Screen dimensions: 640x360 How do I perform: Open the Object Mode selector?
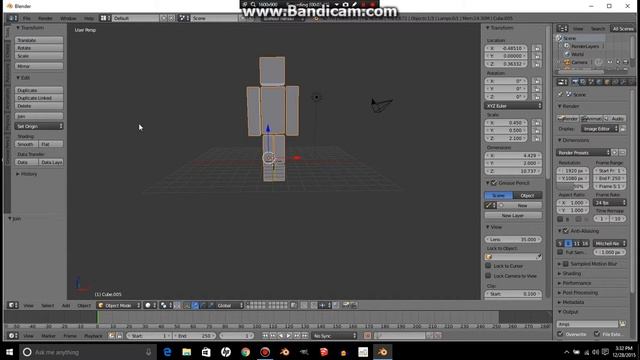tap(119, 305)
